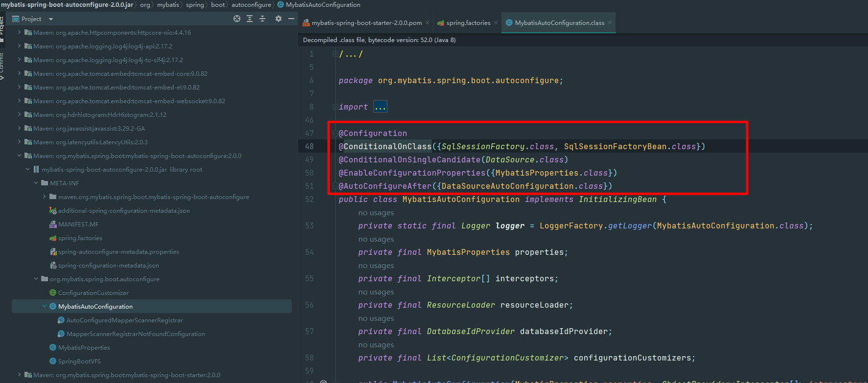The image size is (868, 383).
Task: Expand Maven tomcat-embed-core:9.0.82 node
Action: pyautogui.click(x=19, y=73)
